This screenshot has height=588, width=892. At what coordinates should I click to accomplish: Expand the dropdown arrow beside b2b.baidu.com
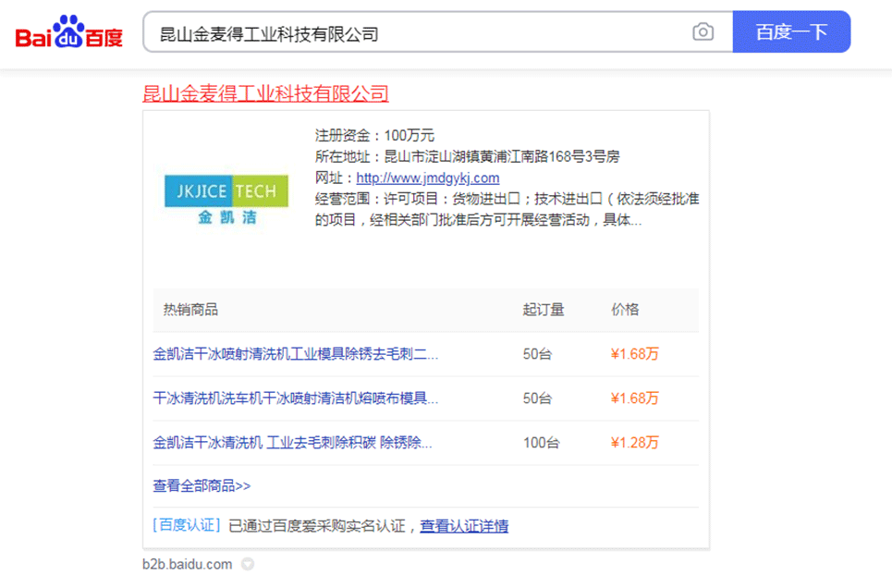tap(248, 564)
